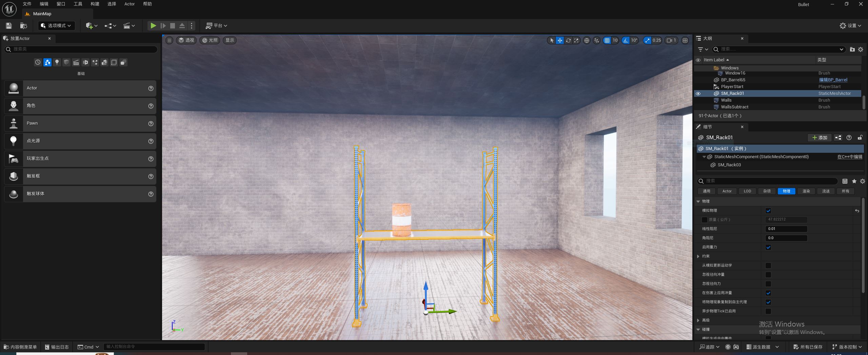Toggle grid snapping icon in viewport toolbar

tap(607, 40)
